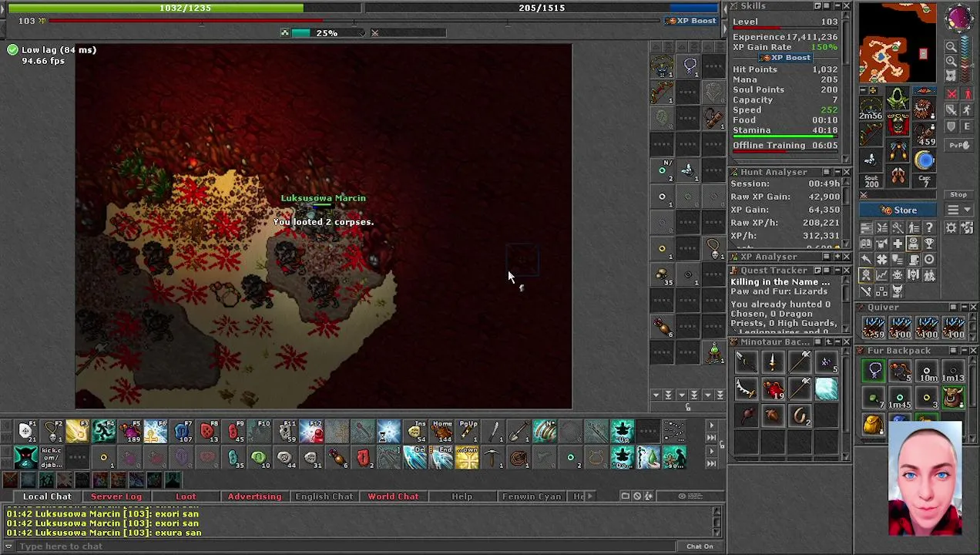This screenshot has width=980, height=555.
Task: Open the Loot chat tab
Action: [186, 496]
